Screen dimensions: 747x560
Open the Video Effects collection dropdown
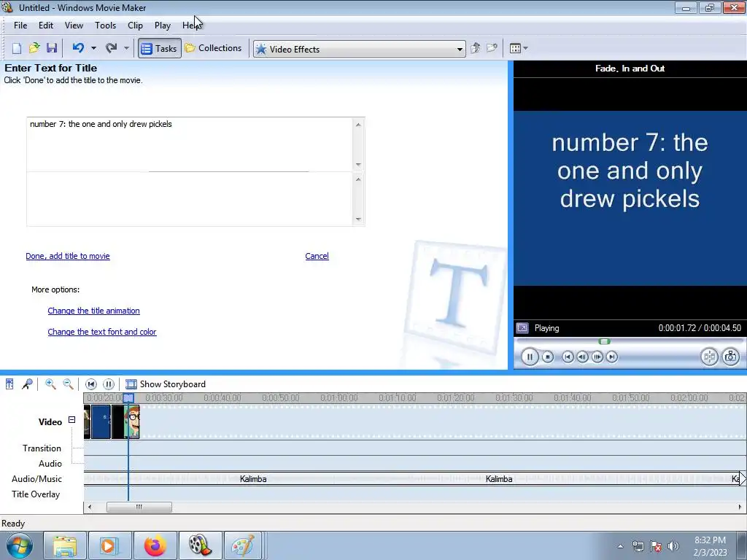[x=359, y=49]
